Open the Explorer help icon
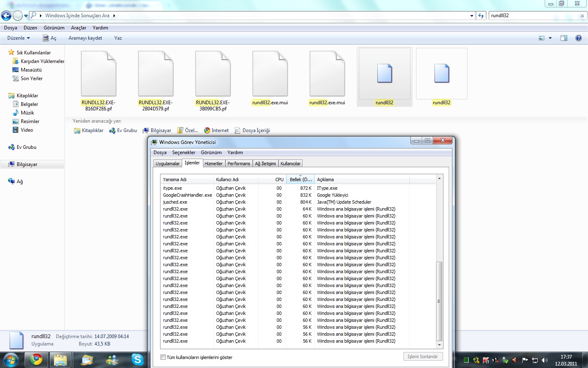588x368 pixels. (578, 38)
